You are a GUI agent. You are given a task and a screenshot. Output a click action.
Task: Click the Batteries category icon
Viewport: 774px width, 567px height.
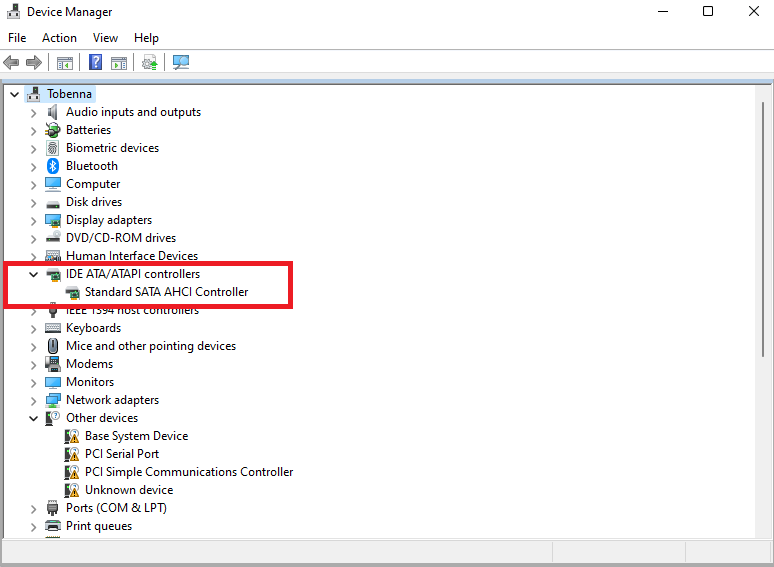point(53,130)
